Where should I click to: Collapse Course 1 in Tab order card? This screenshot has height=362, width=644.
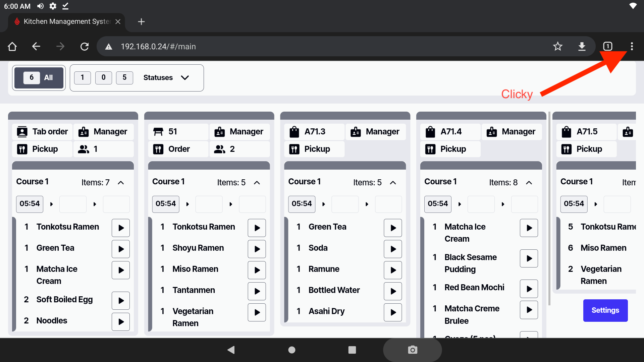pyautogui.click(x=121, y=183)
